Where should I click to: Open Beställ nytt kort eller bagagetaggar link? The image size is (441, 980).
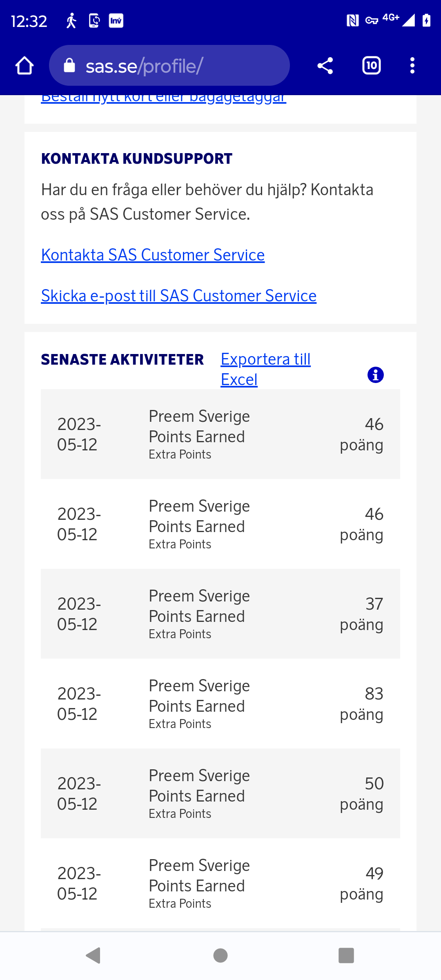point(163,97)
